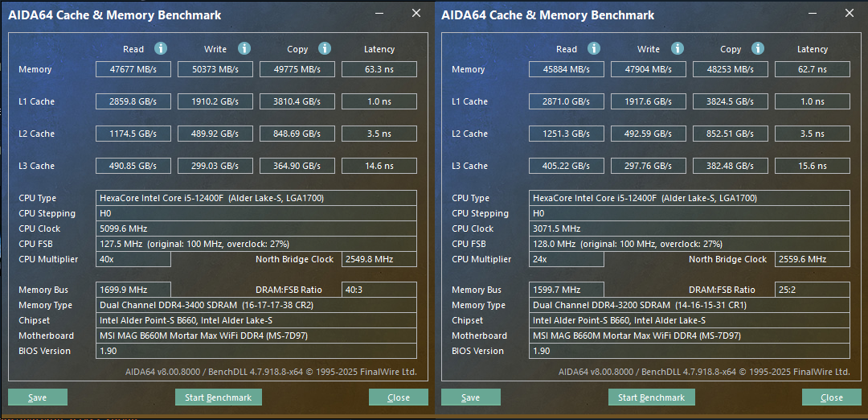Click L3 latency 14.6 ns
Image resolution: width=868 pixels, height=420 pixels.
coord(379,166)
